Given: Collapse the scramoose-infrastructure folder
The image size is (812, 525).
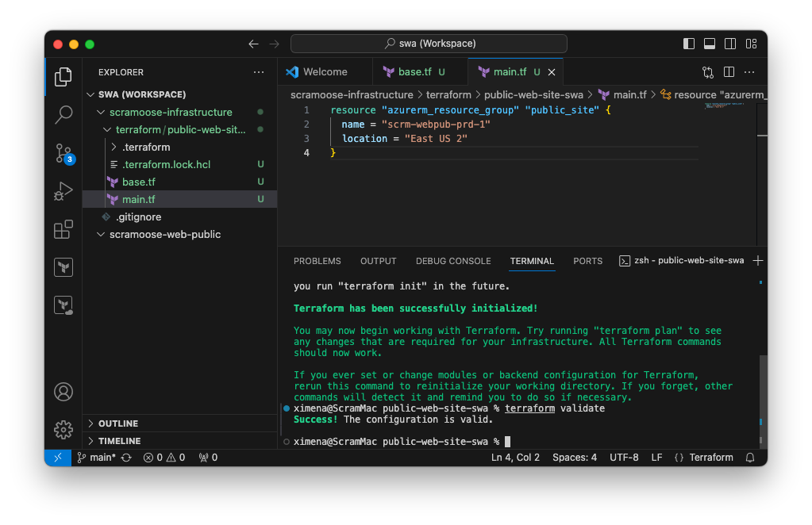Looking at the screenshot, I should tap(179, 113).
